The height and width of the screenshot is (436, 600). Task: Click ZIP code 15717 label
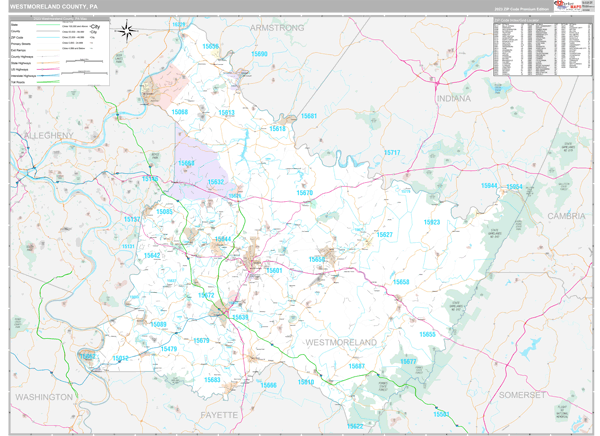coord(391,153)
